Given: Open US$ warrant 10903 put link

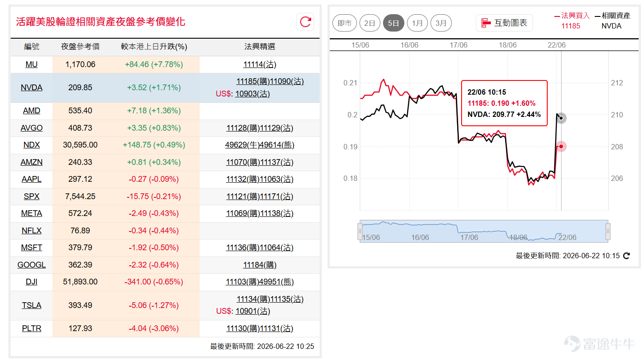Looking at the screenshot, I should [252, 94].
